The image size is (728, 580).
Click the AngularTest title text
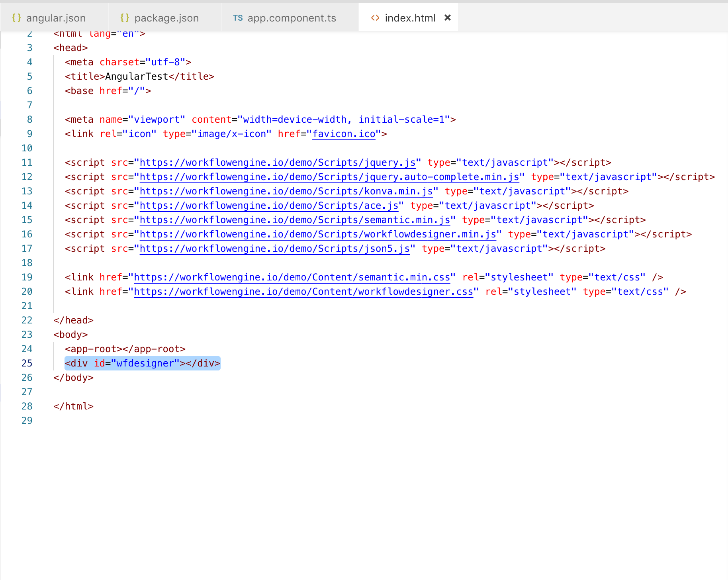coord(137,76)
